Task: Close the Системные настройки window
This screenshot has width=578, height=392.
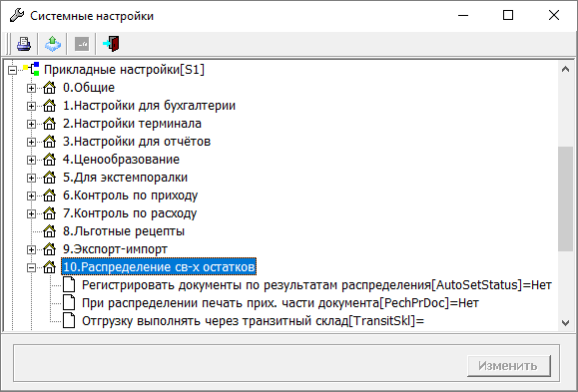Action: [554, 16]
